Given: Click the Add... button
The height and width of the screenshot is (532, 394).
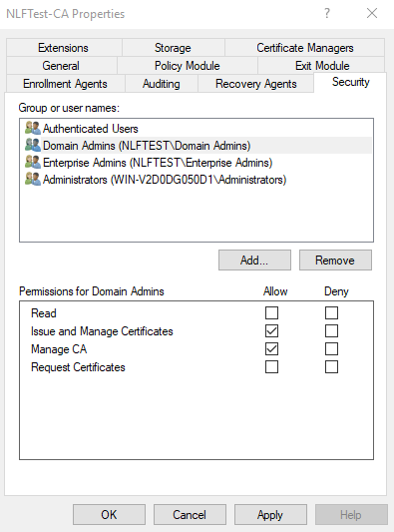Looking at the screenshot, I should (x=254, y=261).
